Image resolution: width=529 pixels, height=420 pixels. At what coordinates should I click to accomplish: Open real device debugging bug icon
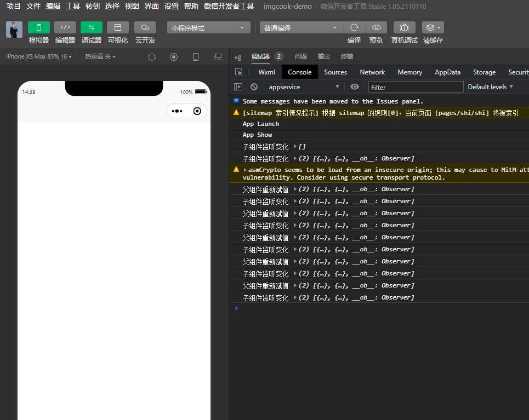[x=405, y=27]
